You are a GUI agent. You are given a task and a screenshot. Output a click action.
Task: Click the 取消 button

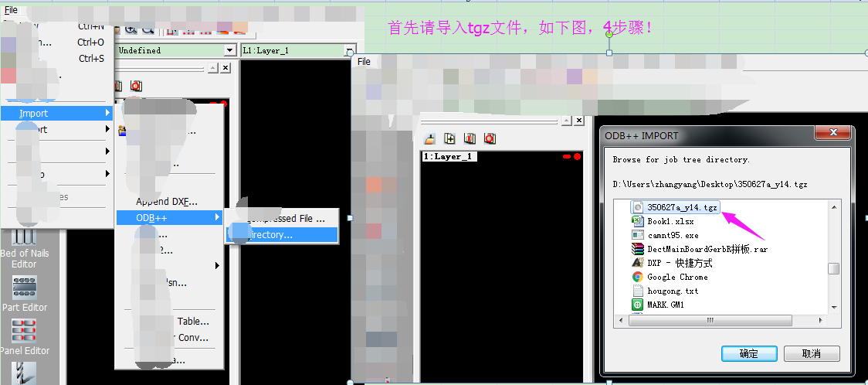tap(812, 353)
